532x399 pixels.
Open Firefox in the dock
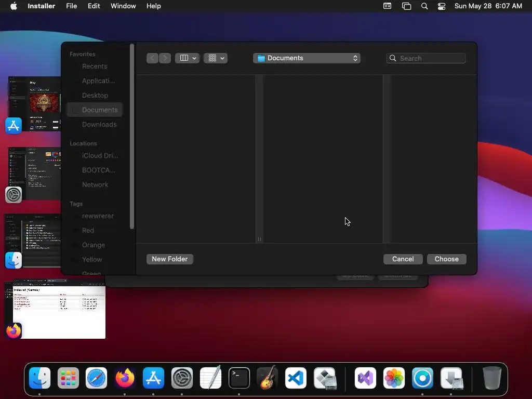pos(125,378)
